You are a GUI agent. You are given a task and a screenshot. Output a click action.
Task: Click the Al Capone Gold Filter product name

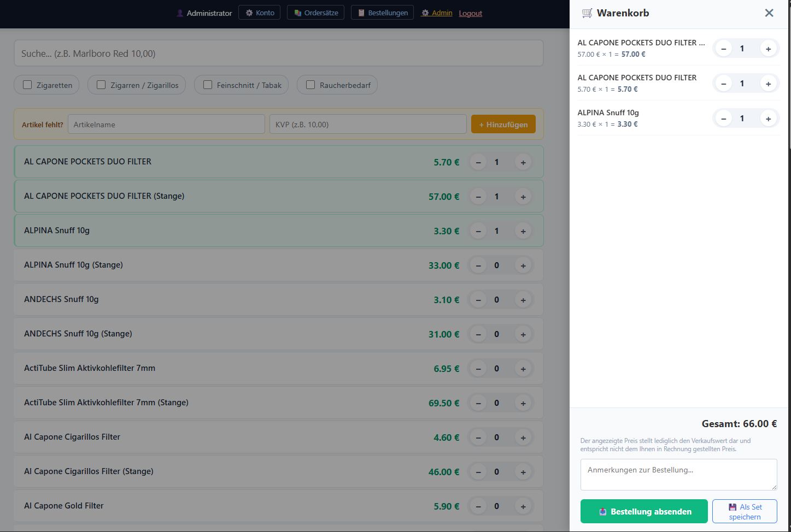[64, 506]
